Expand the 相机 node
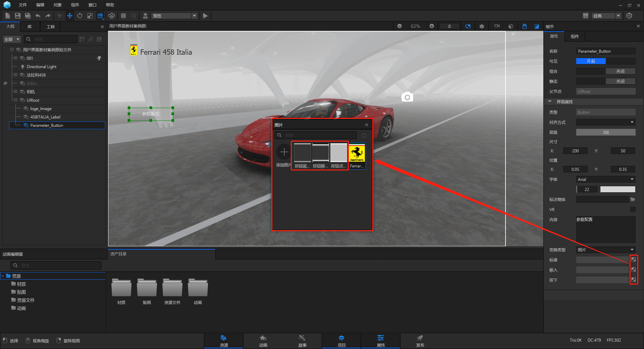Image resolution: width=644 pixels, height=349 pixels. pyautogui.click(x=15, y=92)
